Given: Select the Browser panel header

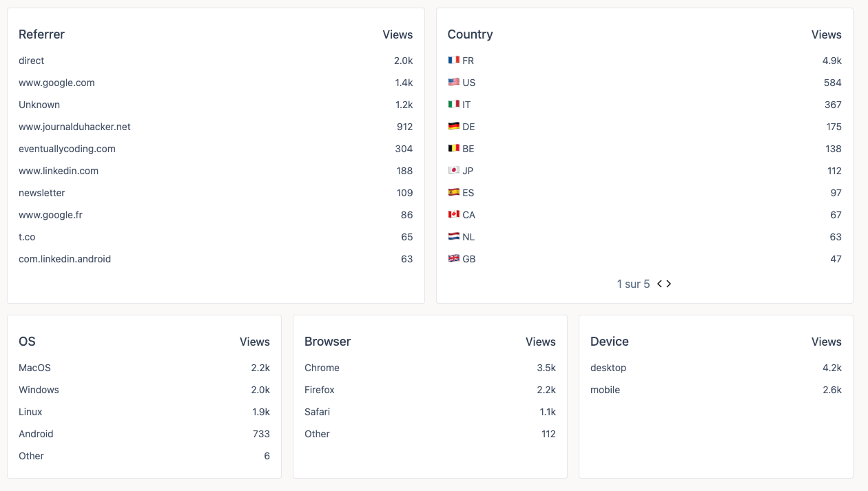Looking at the screenshot, I should click(327, 342).
